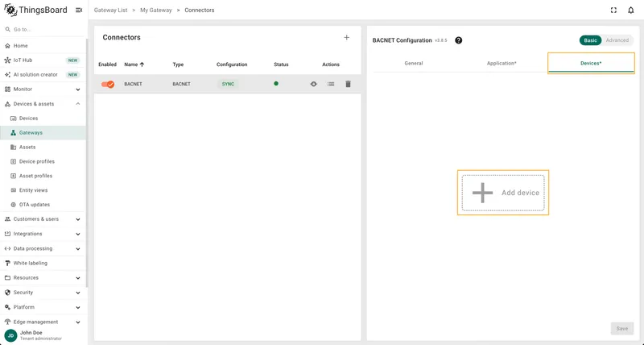Viewport: 644px width, 345px height.
Task: Switch to Advanced configuration mode
Action: (617, 40)
